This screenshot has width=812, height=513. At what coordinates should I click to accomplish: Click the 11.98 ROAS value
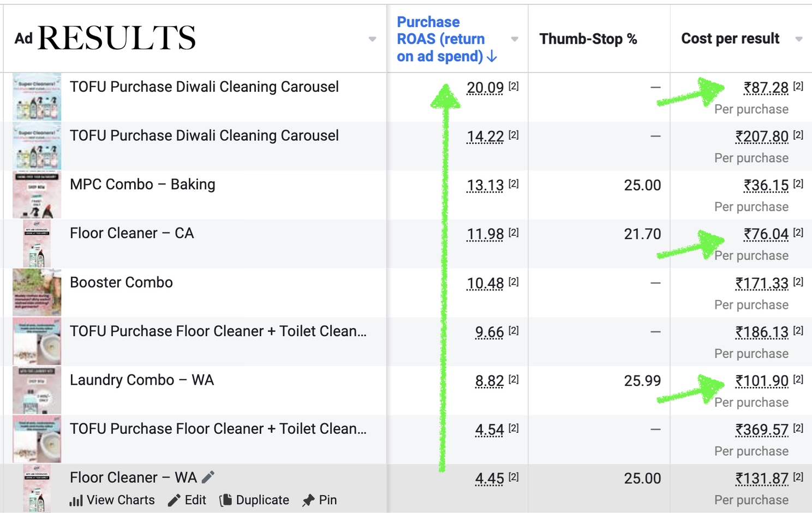click(x=485, y=235)
